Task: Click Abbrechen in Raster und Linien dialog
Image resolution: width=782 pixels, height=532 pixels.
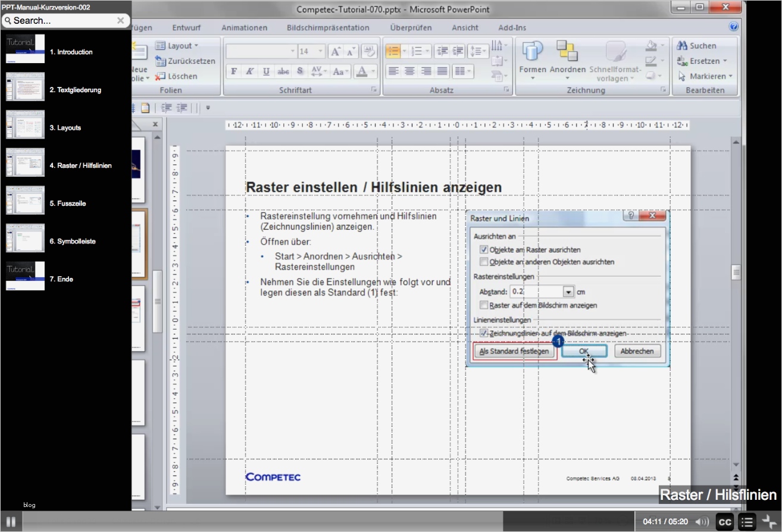Action: tap(637, 351)
